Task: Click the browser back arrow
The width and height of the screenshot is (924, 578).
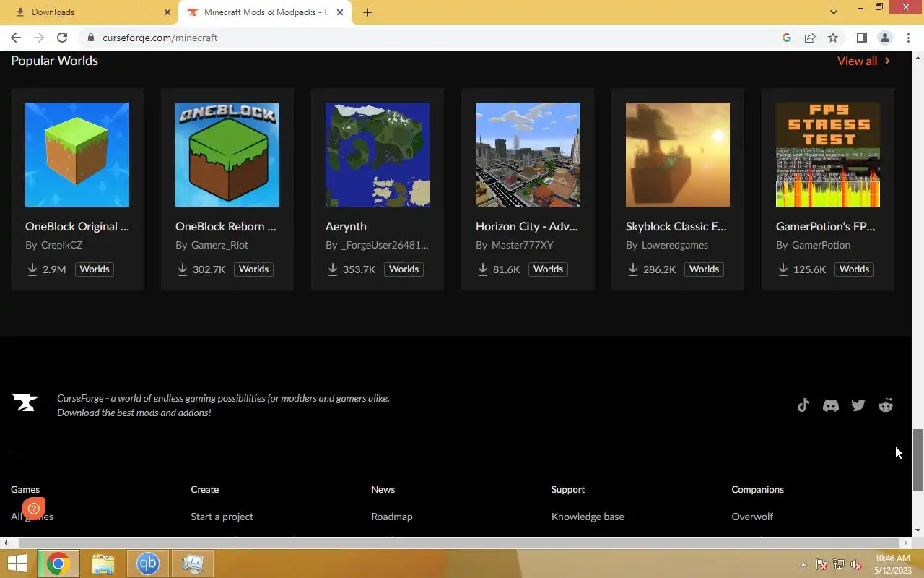Action: pyautogui.click(x=16, y=38)
